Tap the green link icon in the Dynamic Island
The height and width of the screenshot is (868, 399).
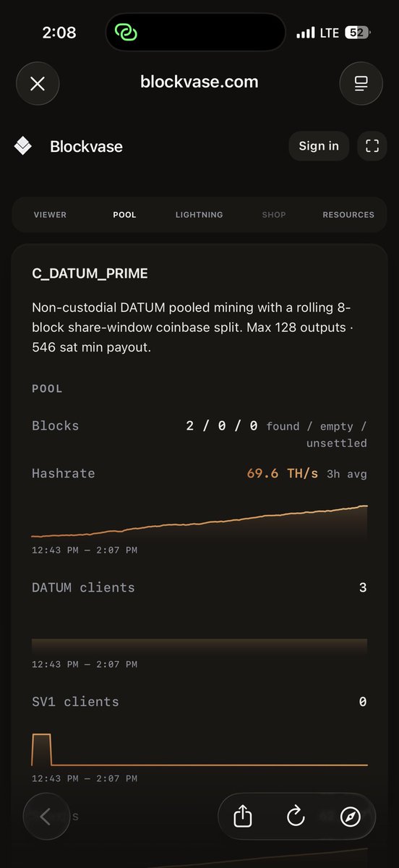[126, 33]
